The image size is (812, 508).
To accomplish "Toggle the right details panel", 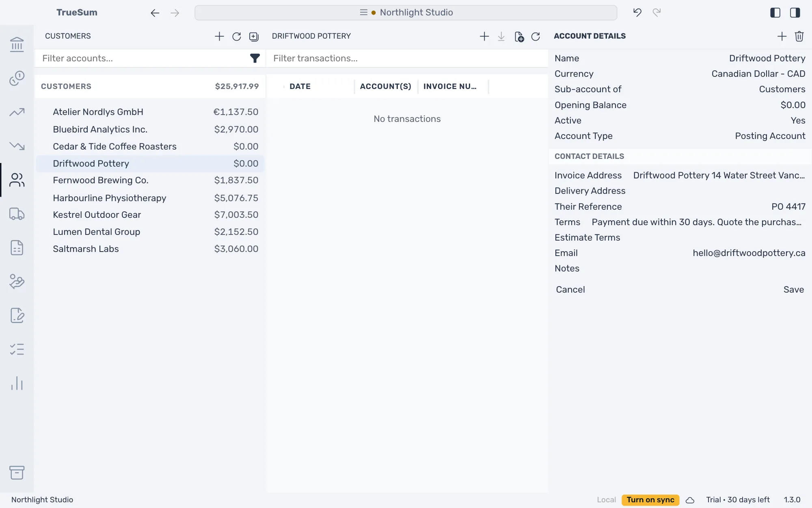I will [x=795, y=13].
